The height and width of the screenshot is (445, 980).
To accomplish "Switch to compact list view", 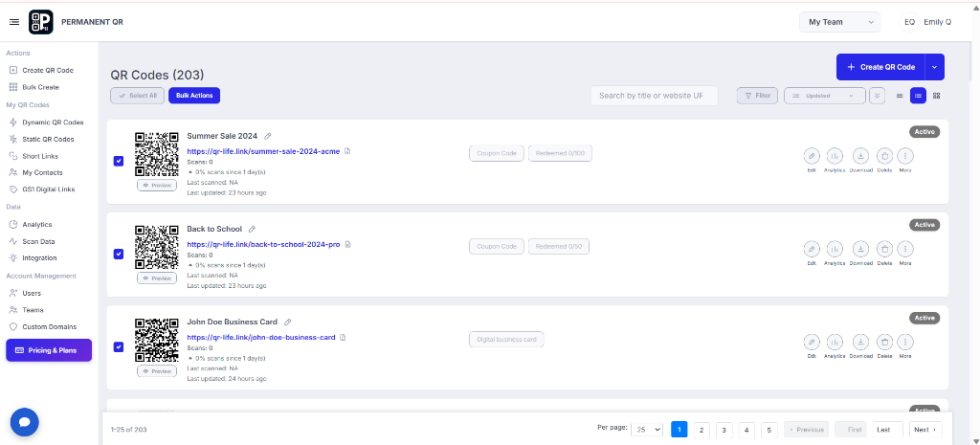I will [x=900, y=96].
